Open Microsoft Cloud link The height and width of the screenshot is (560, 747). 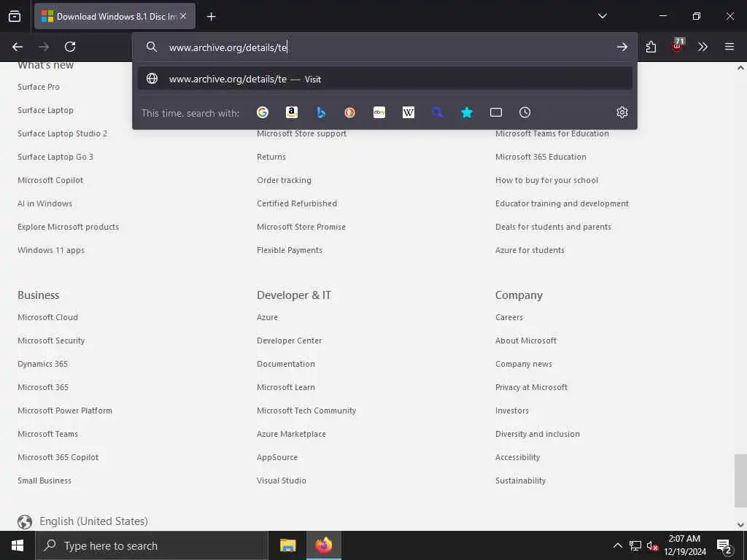coord(47,317)
